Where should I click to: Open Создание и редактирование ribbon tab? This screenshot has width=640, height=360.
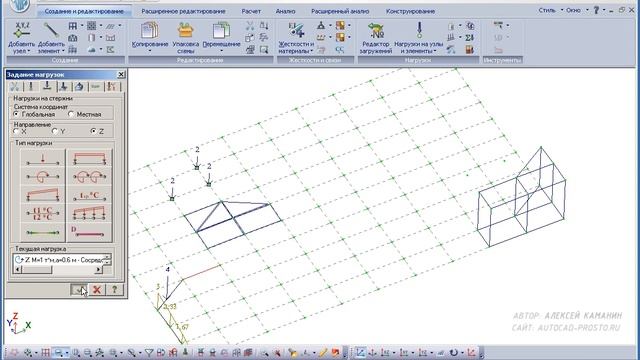tap(84, 11)
